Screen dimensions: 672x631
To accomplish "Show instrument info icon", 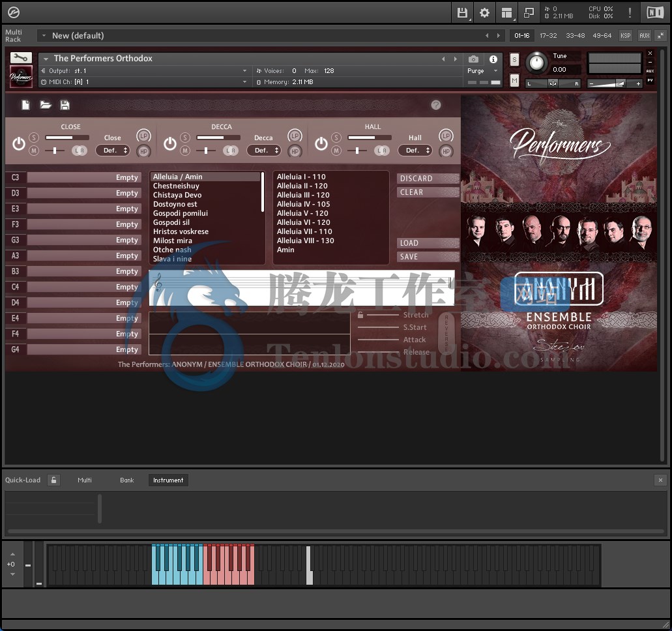I will 493,59.
